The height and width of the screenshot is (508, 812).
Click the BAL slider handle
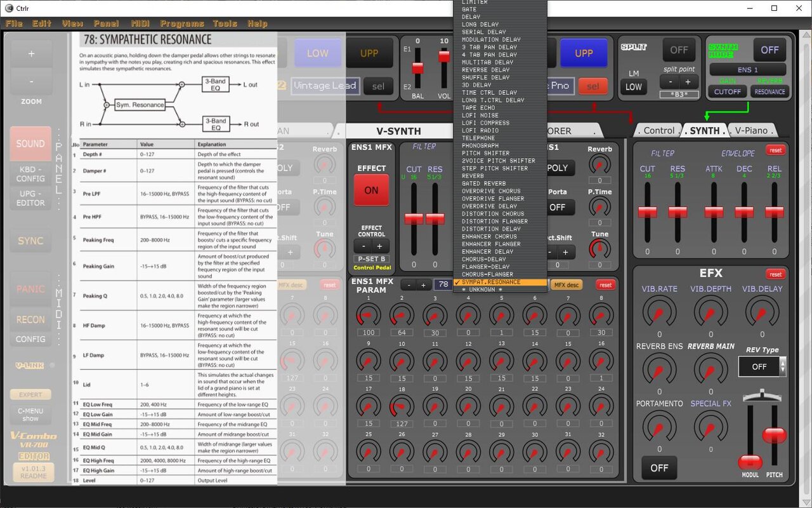click(417, 67)
